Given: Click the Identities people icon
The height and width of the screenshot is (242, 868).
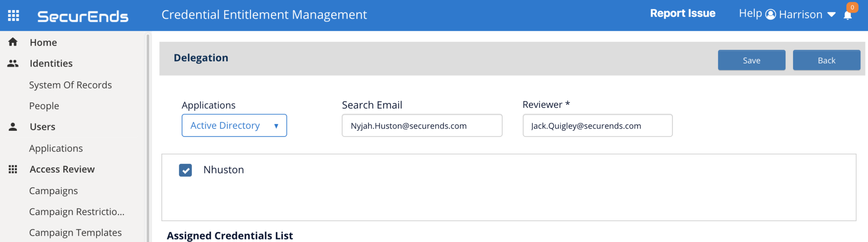Looking at the screenshot, I should click(x=13, y=63).
